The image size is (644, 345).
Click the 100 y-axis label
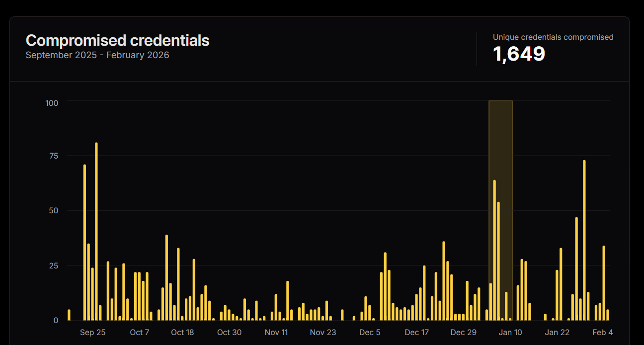(52, 103)
